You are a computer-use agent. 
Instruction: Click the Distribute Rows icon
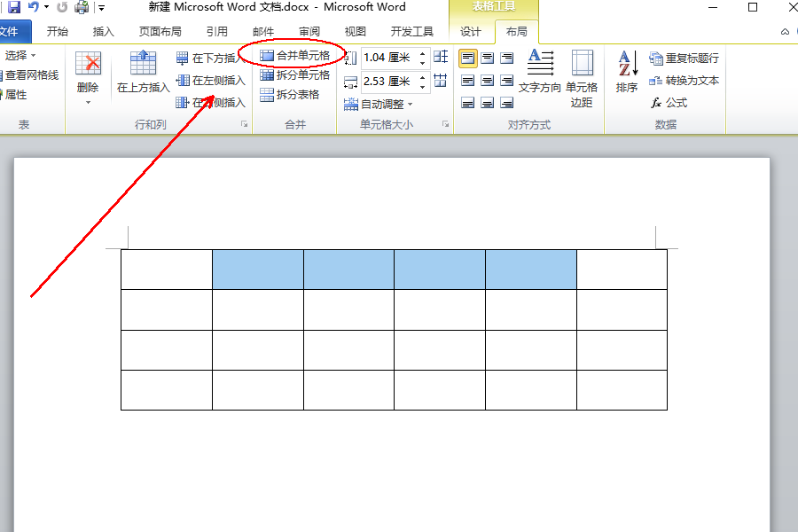point(441,57)
